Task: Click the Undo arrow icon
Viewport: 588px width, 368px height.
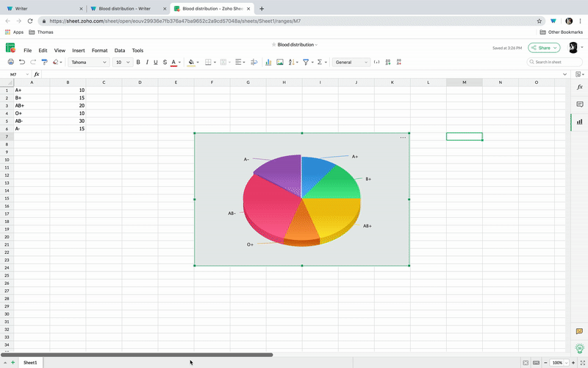Action: 22,63
